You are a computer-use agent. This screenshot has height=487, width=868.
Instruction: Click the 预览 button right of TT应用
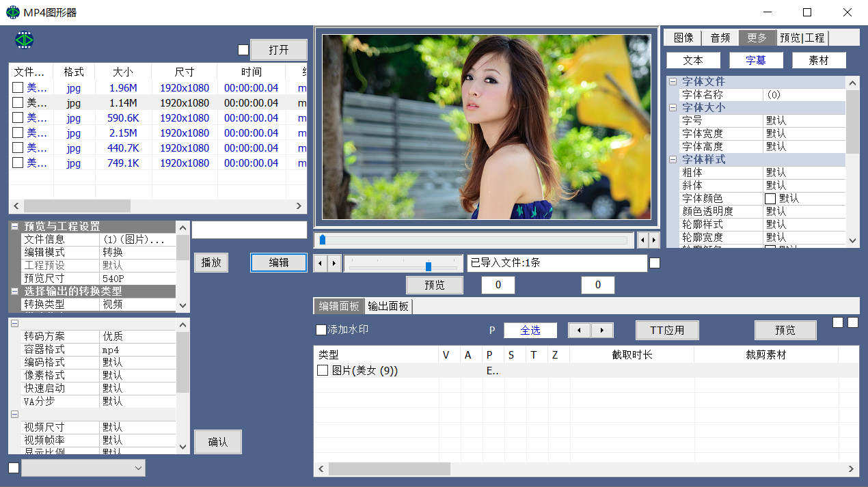point(785,331)
